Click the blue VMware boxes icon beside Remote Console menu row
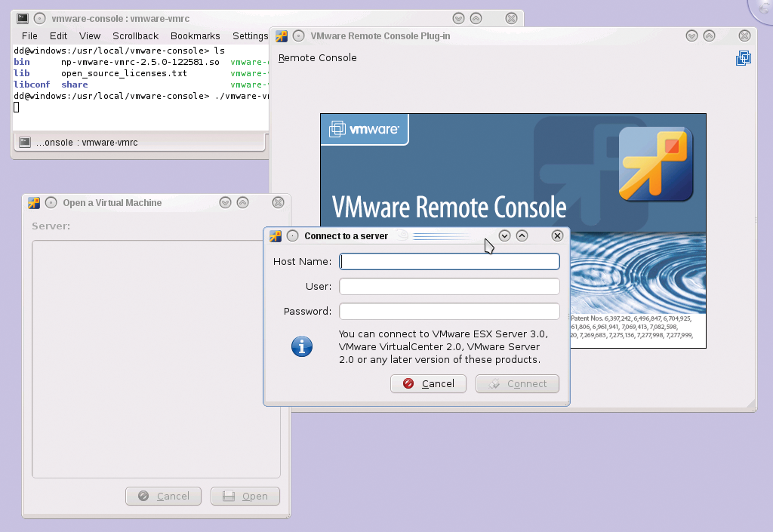The width and height of the screenshot is (773, 532). [x=744, y=58]
